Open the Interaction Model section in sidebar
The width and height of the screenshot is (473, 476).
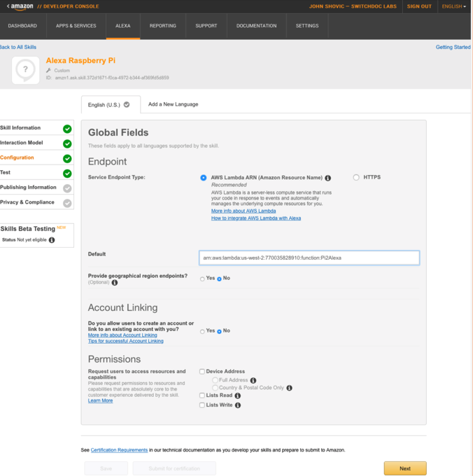(x=22, y=143)
